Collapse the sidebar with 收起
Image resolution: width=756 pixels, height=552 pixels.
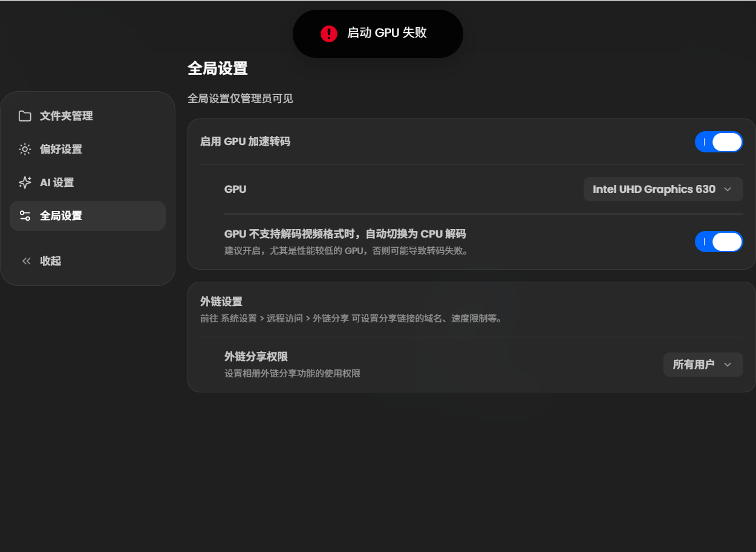88,261
